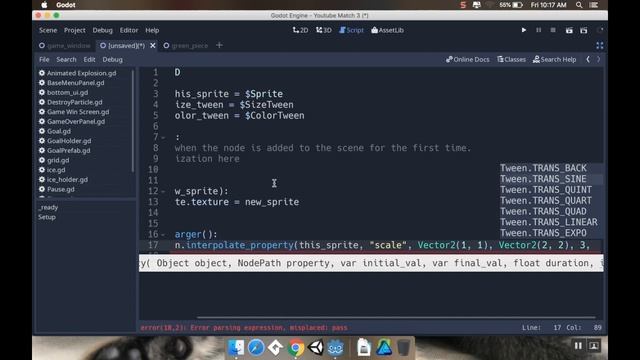Switch to the green_piece scene tab
Viewport: 640px width, 360px height.
point(186,46)
